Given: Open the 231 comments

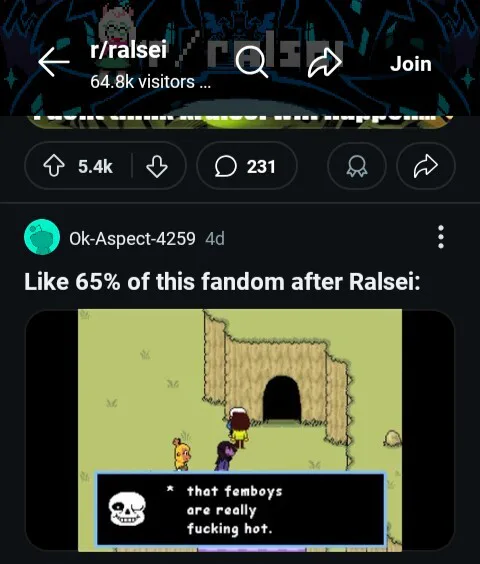Looking at the screenshot, I should point(247,166).
